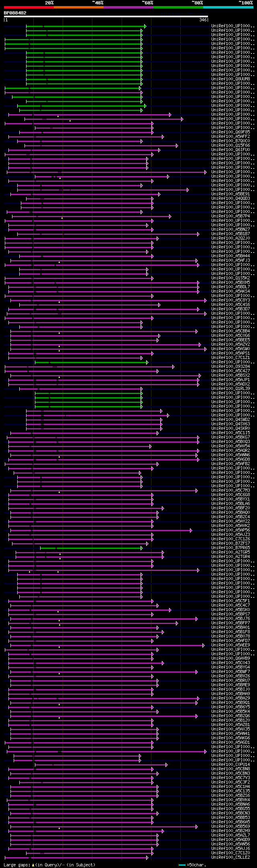
Task: Click the green ~80% legend segment
Action: [x=178, y=7]
